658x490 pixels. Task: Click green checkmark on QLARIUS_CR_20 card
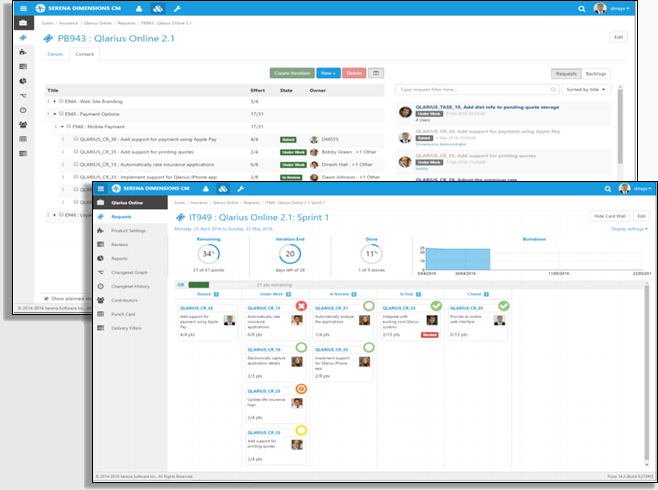[x=504, y=306]
